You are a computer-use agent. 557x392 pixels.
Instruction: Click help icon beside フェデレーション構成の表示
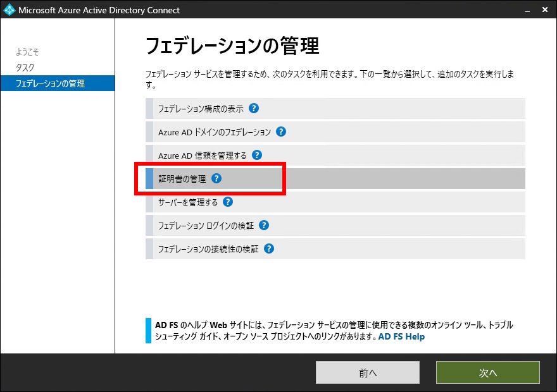[254, 108]
